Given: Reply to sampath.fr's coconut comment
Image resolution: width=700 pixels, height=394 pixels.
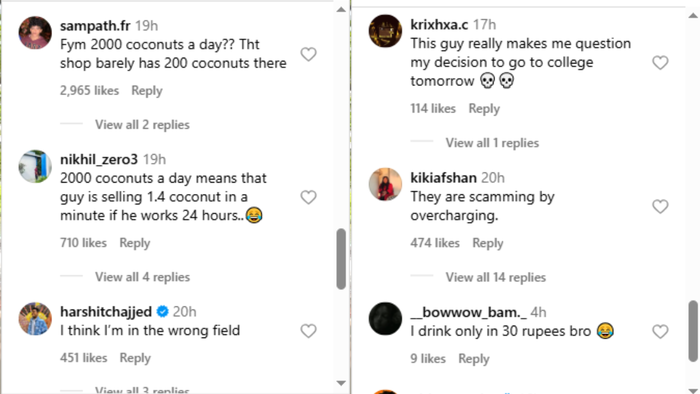Looking at the screenshot, I should (x=147, y=91).
